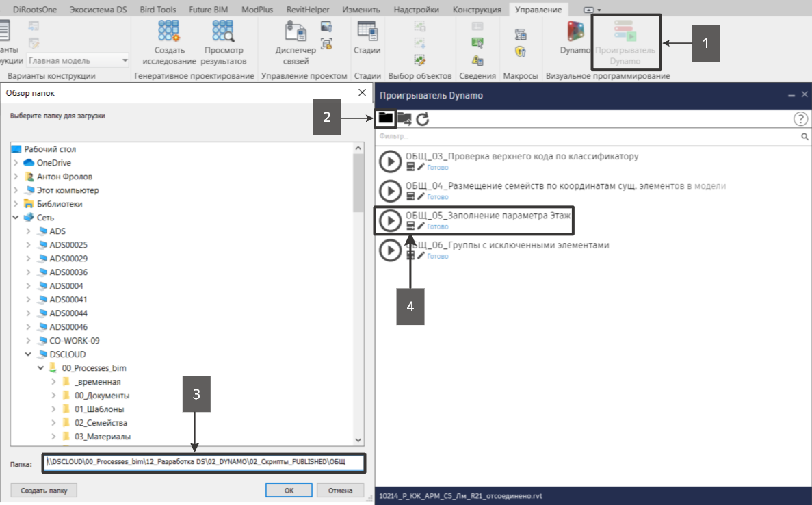Open the Главная модель design option dropdown

(78, 61)
